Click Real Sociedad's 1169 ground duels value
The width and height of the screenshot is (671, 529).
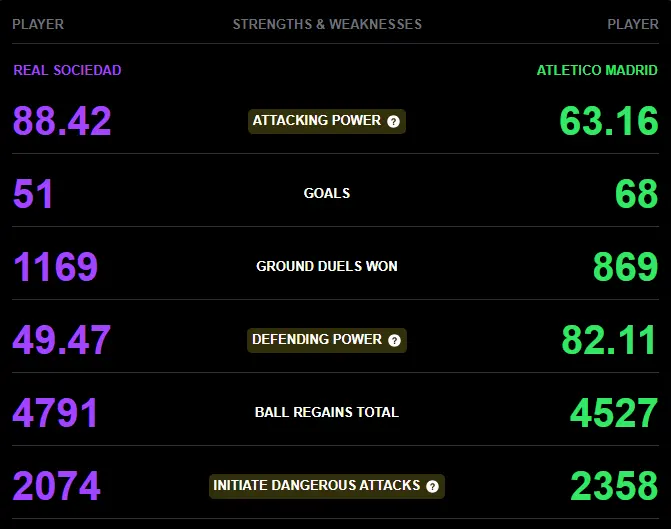point(56,267)
